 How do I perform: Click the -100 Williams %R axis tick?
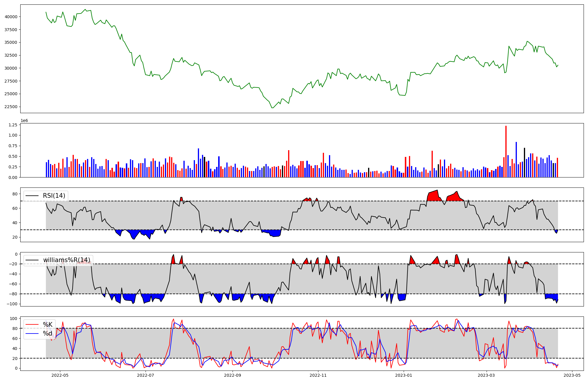[12, 304]
